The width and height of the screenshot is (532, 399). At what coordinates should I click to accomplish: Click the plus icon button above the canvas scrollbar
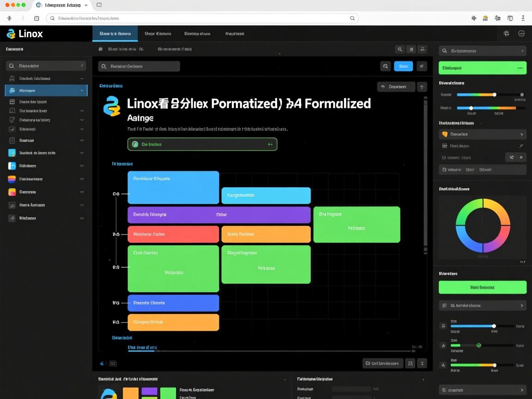point(422,86)
